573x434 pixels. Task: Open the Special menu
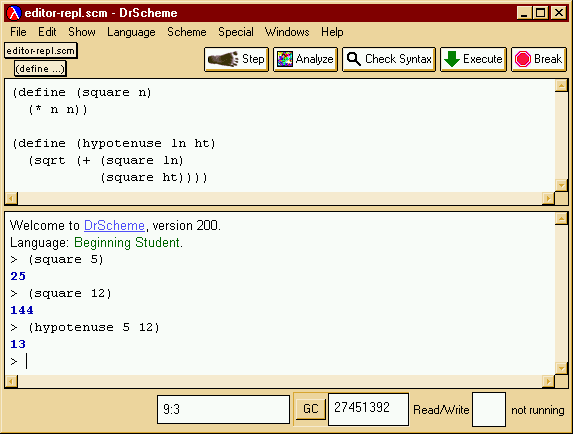[236, 32]
